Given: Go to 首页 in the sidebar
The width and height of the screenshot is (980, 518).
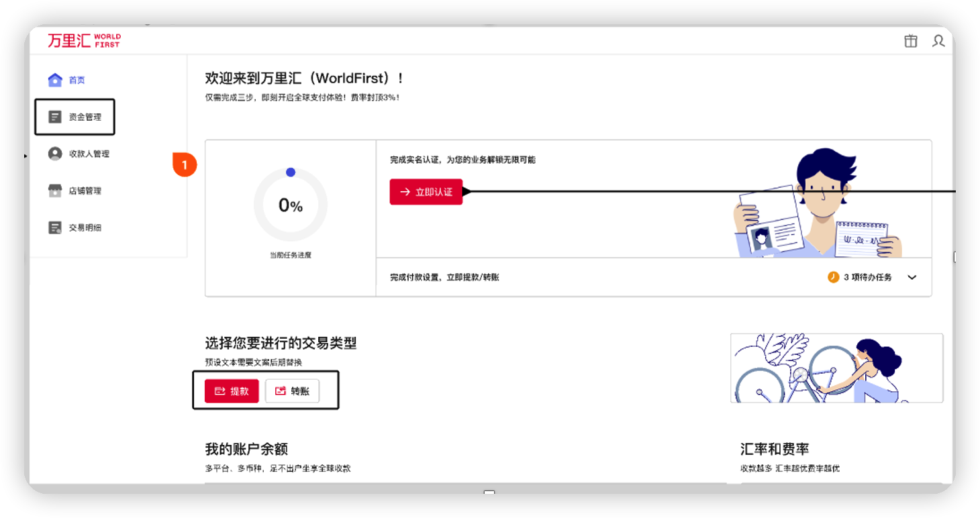Looking at the screenshot, I should pyautogui.click(x=77, y=80).
